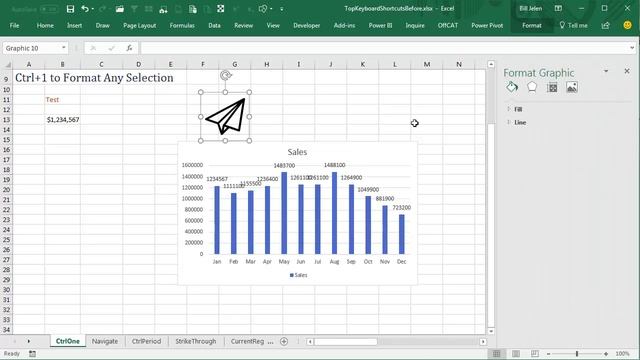640x360 pixels.
Task: Click the Open folder icon in toolbar
Action: point(120,9)
